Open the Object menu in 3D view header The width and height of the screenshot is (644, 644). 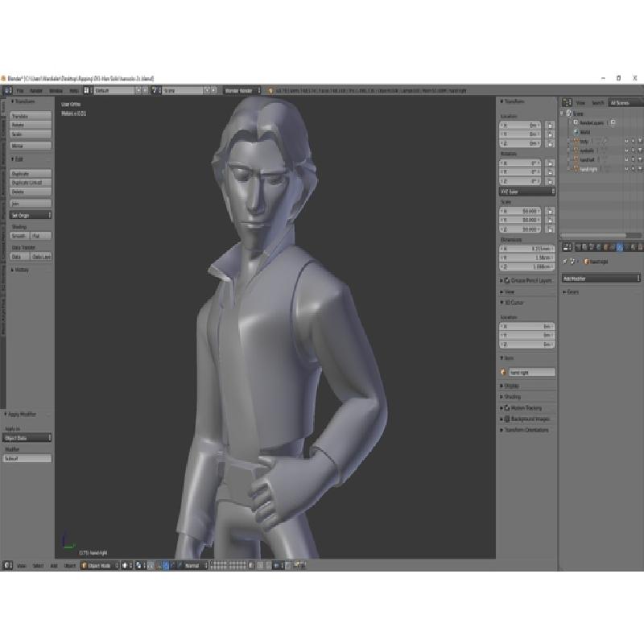pyautogui.click(x=70, y=566)
